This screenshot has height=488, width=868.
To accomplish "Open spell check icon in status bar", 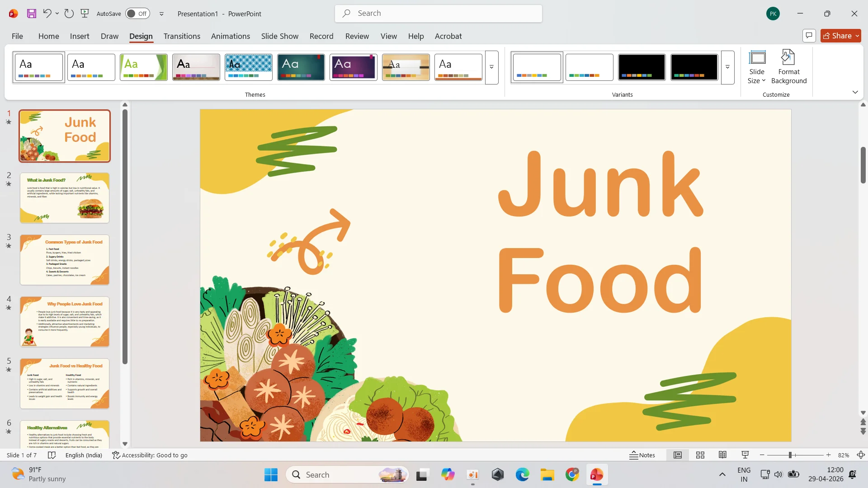I will (52, 455).
